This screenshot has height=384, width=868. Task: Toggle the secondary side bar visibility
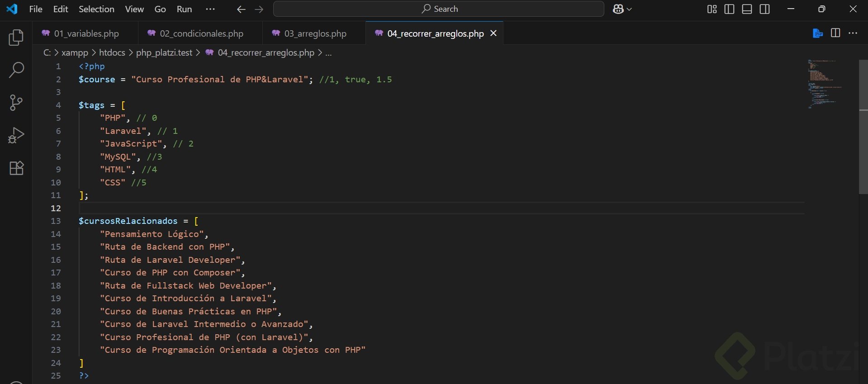(x=764, y=9)
